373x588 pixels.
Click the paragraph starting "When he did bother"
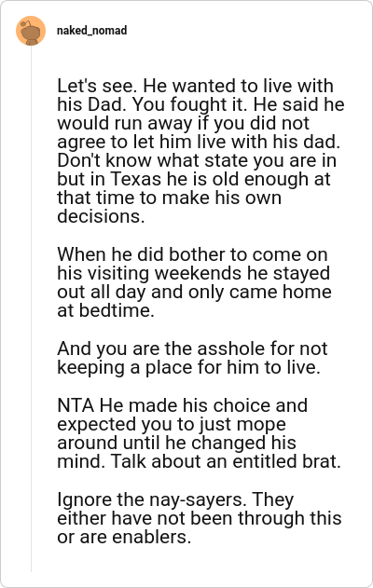coord(194,282)
